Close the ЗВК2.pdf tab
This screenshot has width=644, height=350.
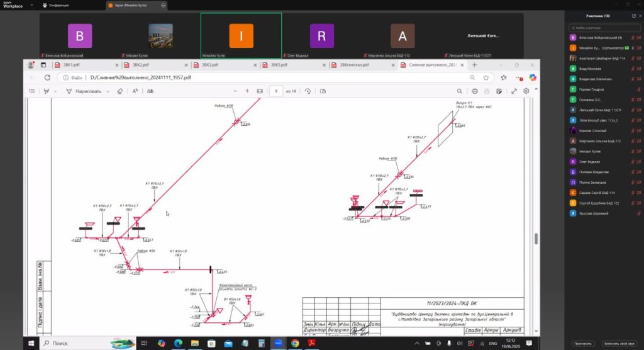point(186,65)
